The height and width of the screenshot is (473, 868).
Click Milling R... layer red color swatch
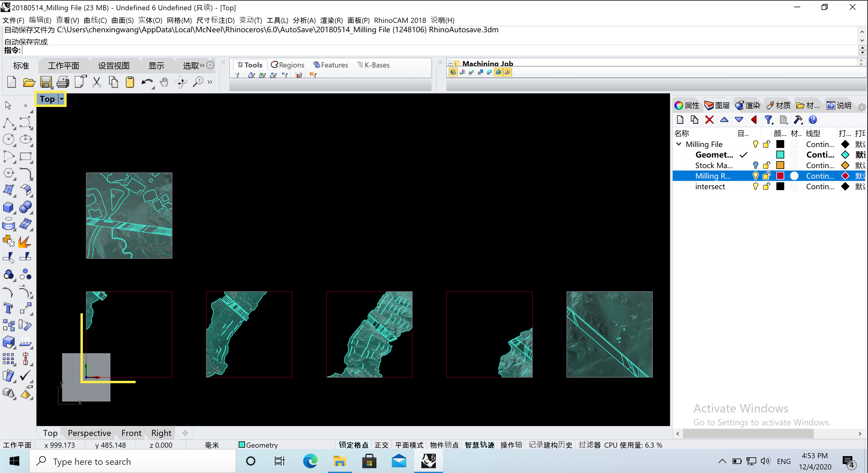click(780, 176)
